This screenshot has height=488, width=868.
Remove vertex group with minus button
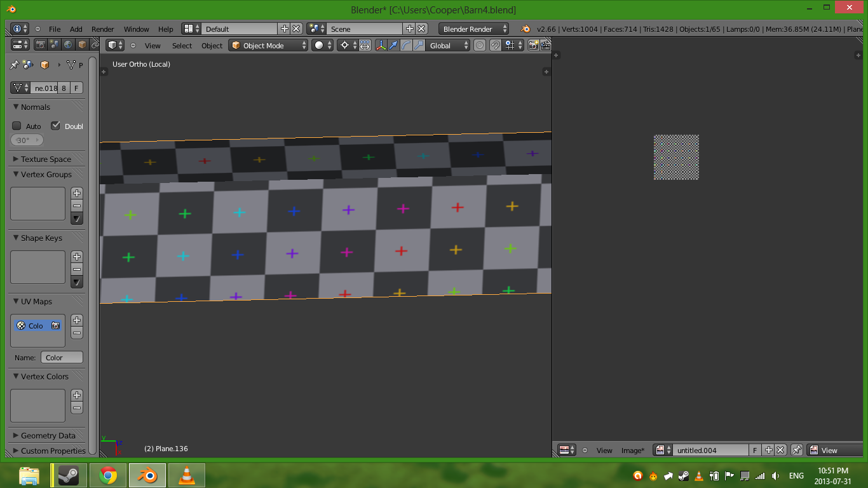tap(77, 206)
